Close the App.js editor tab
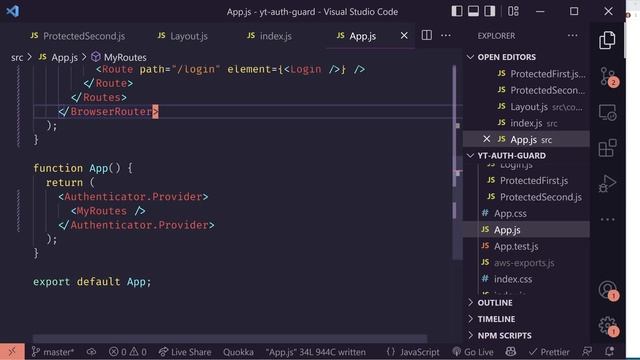The image size is (640, 360). pyautogui.click(x=404, y=36)
